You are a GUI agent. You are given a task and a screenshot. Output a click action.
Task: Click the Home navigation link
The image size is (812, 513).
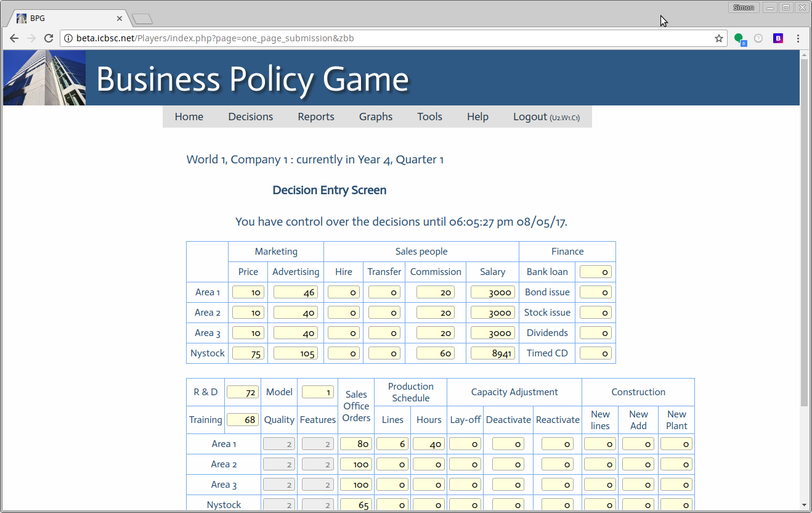pyautogui.click(x=189, y=117)
